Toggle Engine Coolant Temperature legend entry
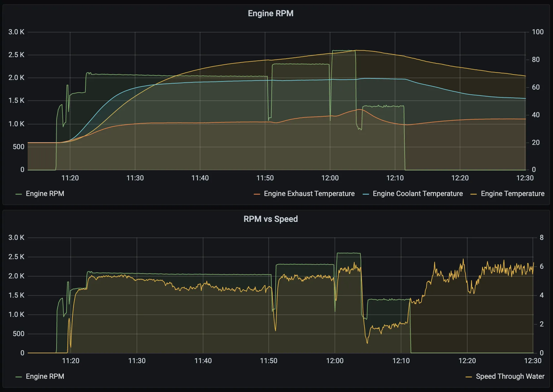Screen dimensions: 553x392 417,194
